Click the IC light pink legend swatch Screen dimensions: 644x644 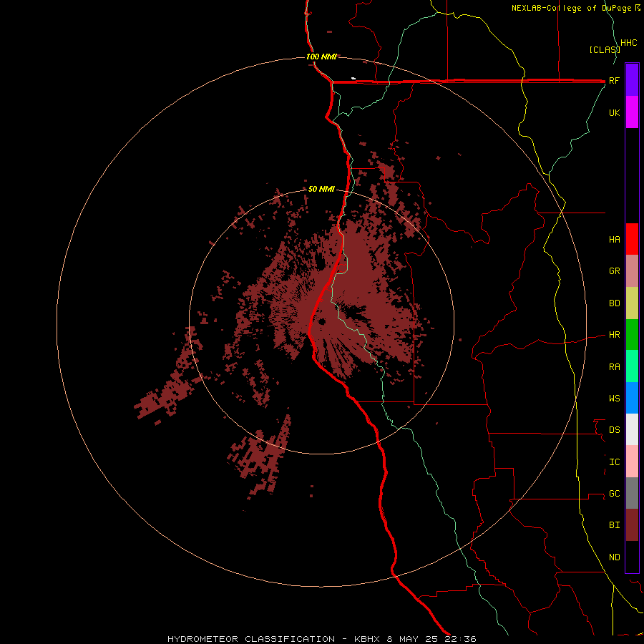[x=632, y=462]
